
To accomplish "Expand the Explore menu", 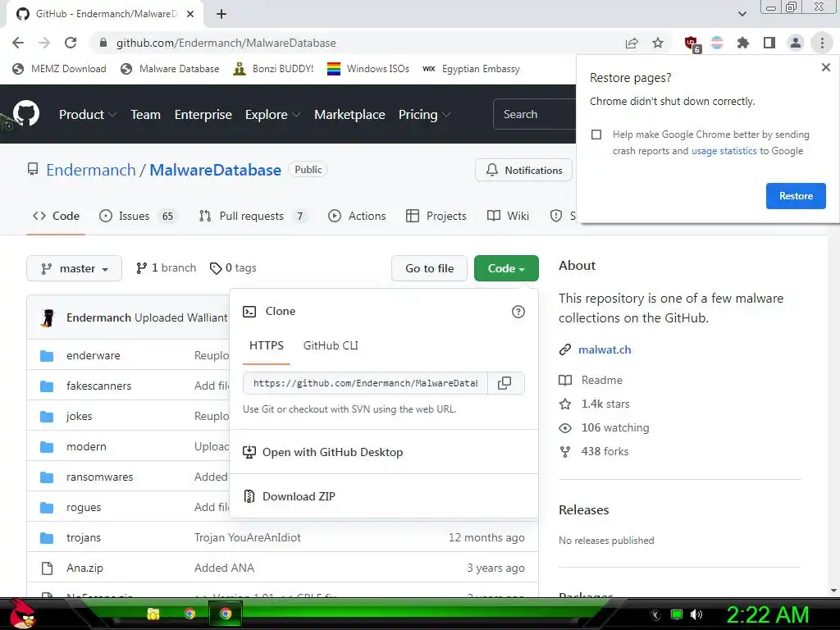I will (x=272, y=115).
